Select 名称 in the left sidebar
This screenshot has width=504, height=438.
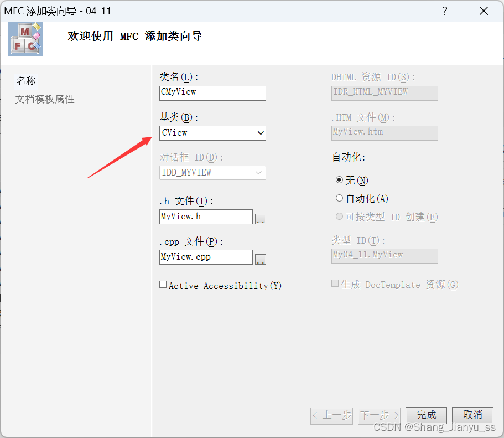click(26, 80)
